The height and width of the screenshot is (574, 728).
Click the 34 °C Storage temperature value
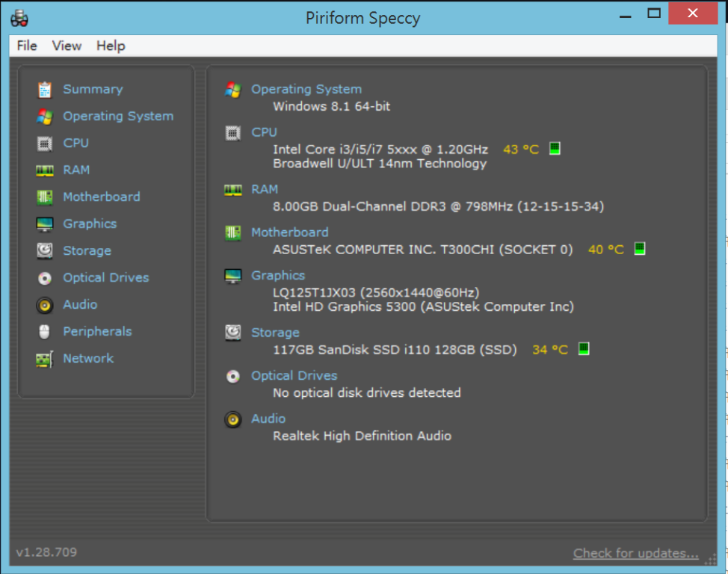(550, 350)
